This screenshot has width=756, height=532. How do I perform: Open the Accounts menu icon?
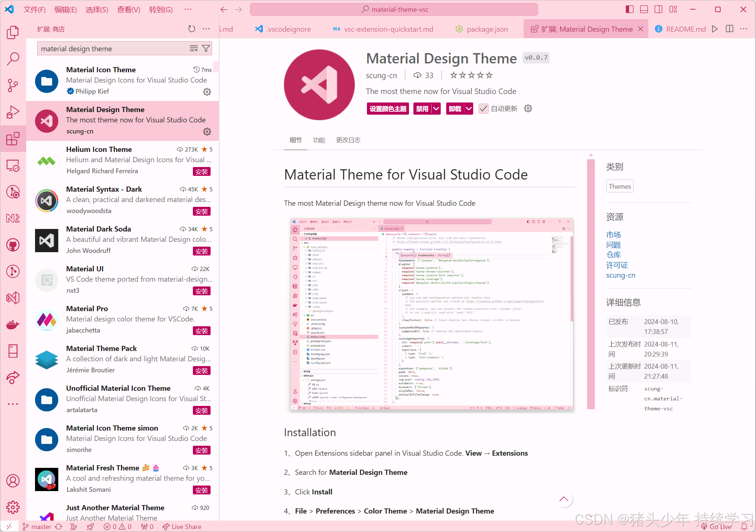tap(13, 481)
